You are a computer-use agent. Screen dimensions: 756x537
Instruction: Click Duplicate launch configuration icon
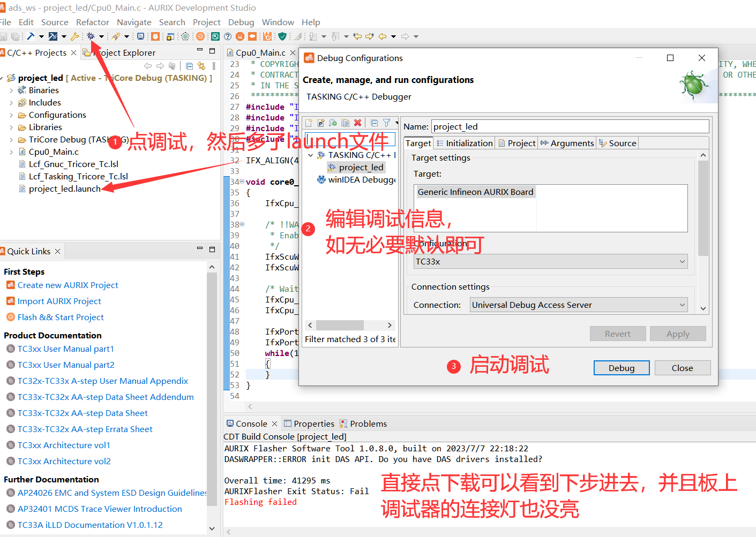345,123
